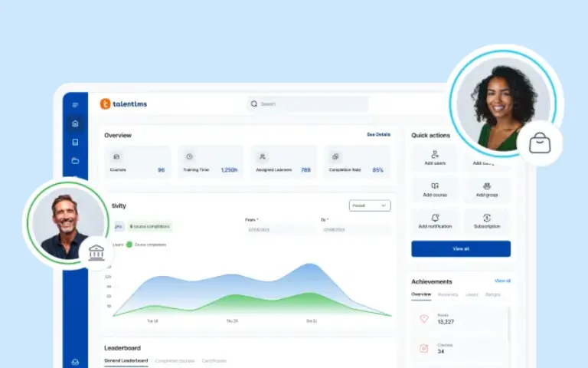Click the Completion Rate card icon
Image resolution: width=588 pixels, height=368 pixels.
tap(335, 156)
